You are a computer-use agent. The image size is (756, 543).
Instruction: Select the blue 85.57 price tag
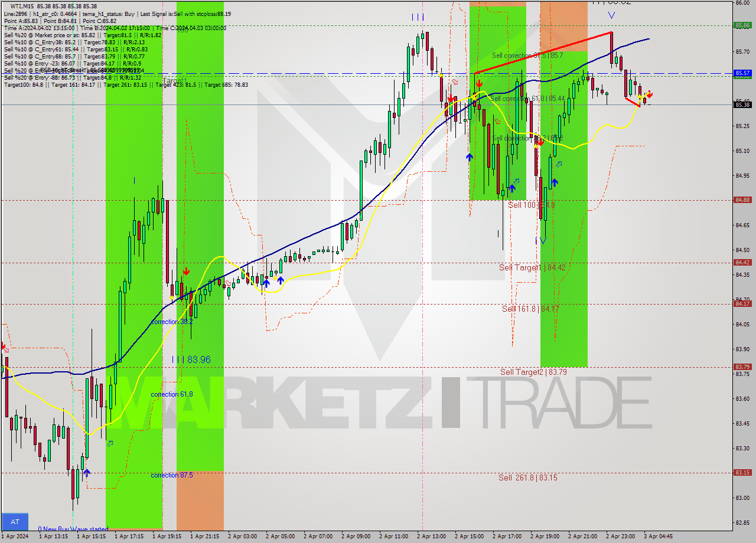click(x=742, y=73)
